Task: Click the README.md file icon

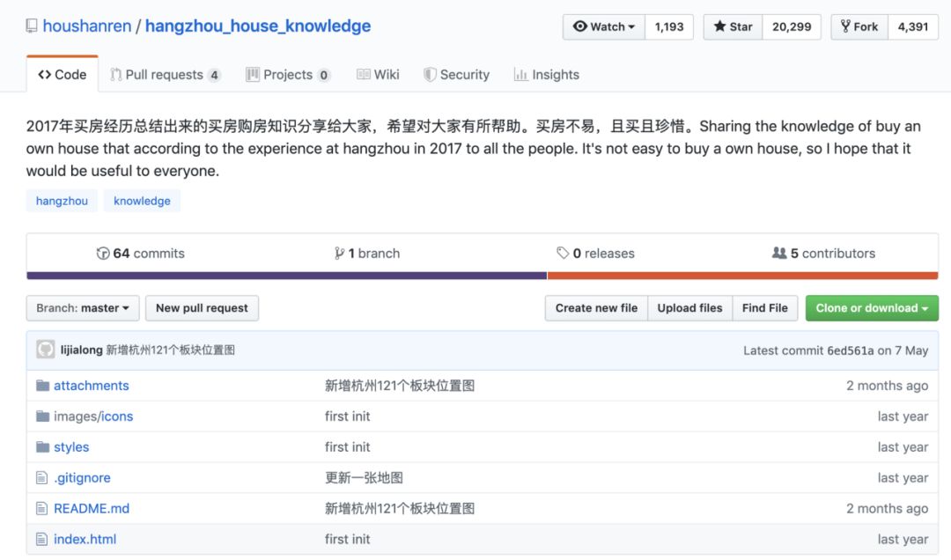Action: [41, 509]
